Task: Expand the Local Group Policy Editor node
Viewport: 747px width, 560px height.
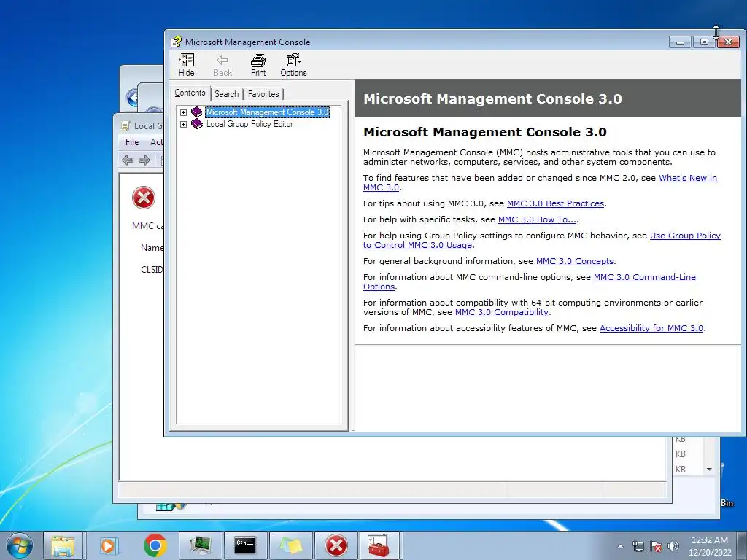Action: (x=183, y=124)
